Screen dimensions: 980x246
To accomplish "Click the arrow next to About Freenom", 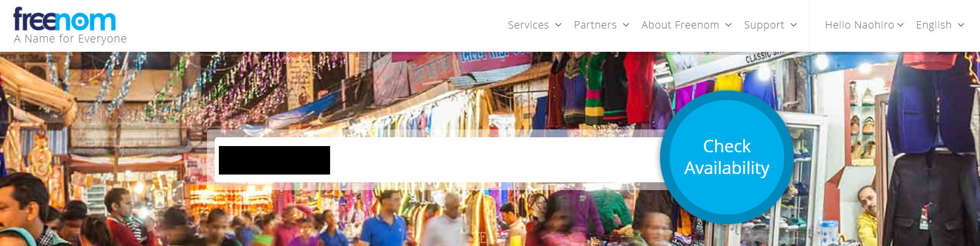I will point(729,25).
